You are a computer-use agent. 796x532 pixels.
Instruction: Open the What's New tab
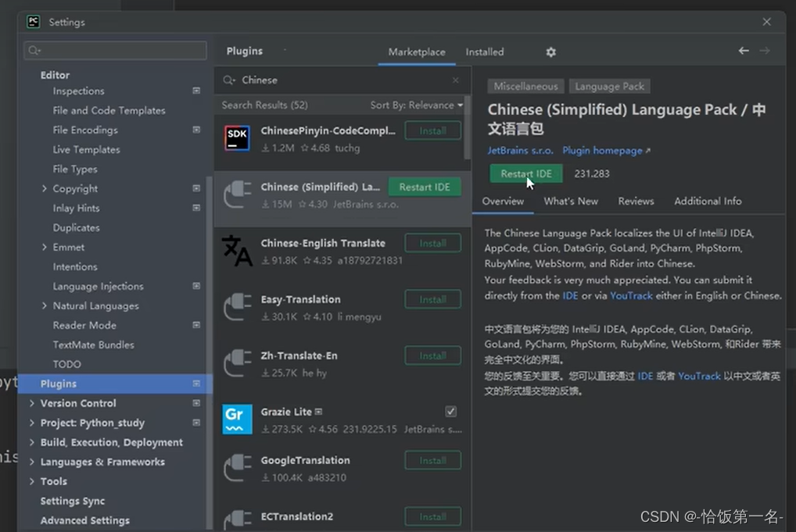[x=571, y=202]
